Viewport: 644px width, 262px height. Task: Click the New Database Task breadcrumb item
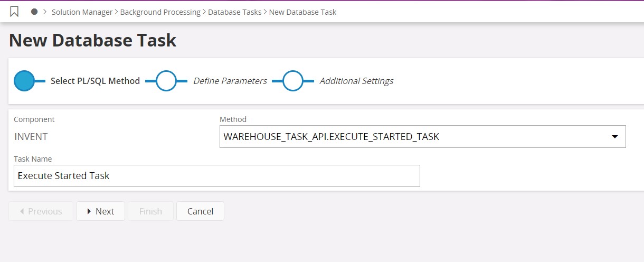[x=302, y=12]
